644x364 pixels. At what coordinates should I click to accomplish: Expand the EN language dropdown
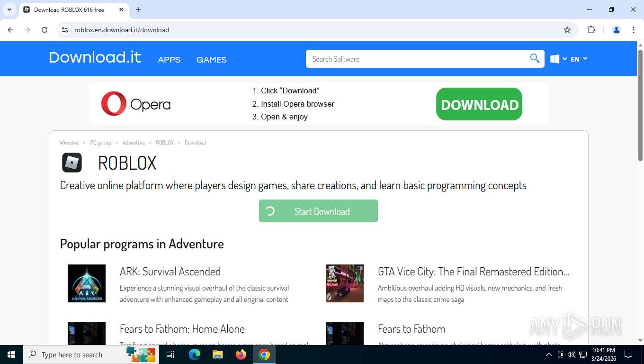[x=579, y=59]
